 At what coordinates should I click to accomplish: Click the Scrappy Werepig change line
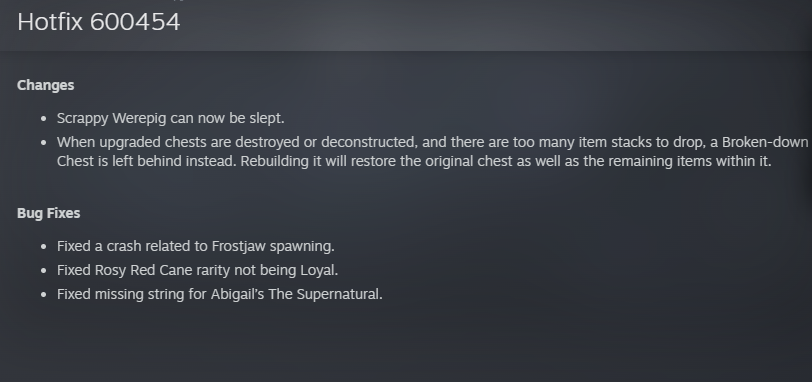click(170, 119)
